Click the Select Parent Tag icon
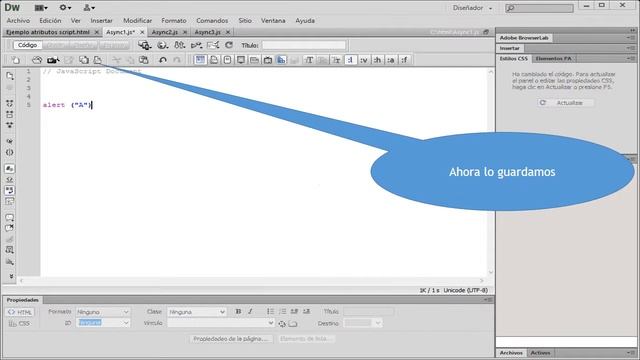This screenshot has height=360, width=640. tap(10, 141)
